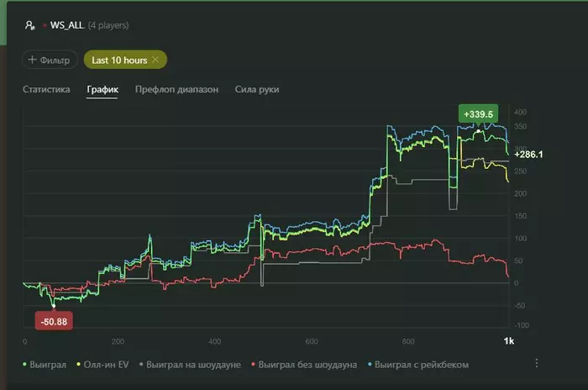Toggle Выиграл с рейкбеком series
This screenshot has width=588, height=390.
coord(418,365)
